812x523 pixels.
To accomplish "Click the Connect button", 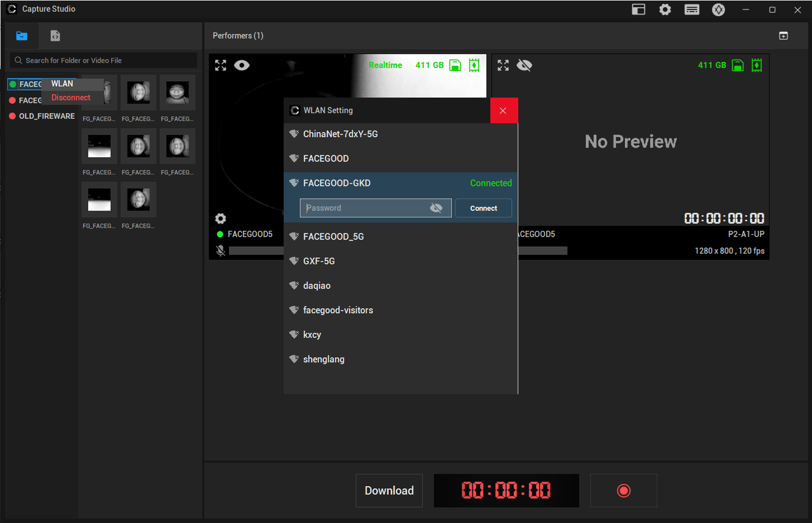I will pos(483,208).
